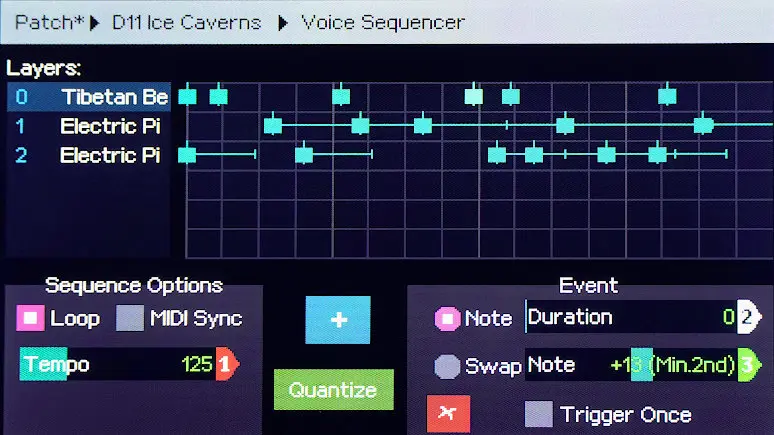Image resolution: width=774 pixels, height=435 pixels.
Task: Select last note event on Tibetan Be layer
Action: [x=667, y=96]
